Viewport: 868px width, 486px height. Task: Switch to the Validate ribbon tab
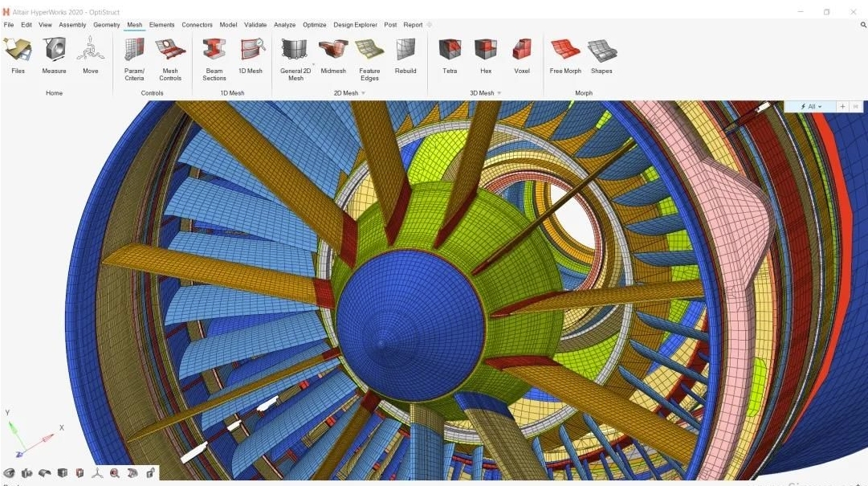(255, 25)
